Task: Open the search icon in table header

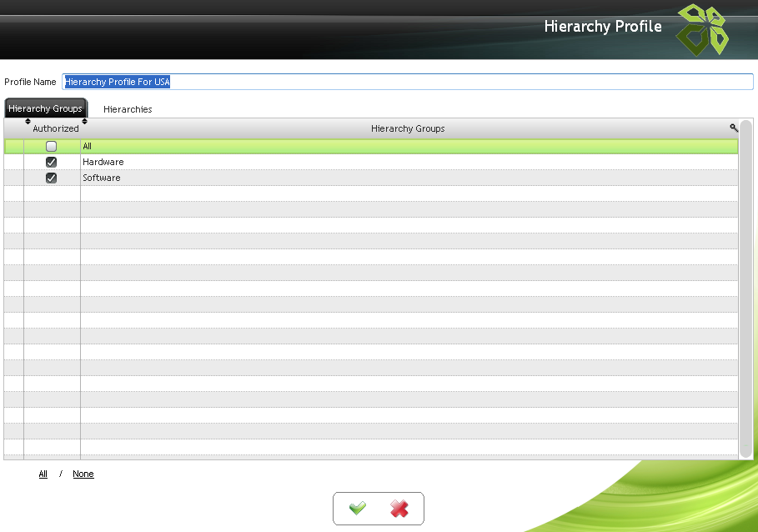Action: (734, 128)
